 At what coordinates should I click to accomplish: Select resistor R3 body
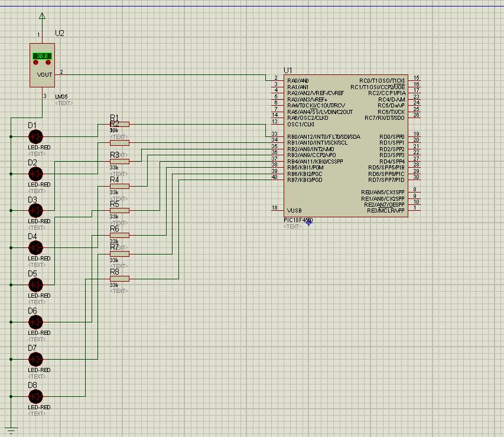pyautogui.click(x=119, y=161)
